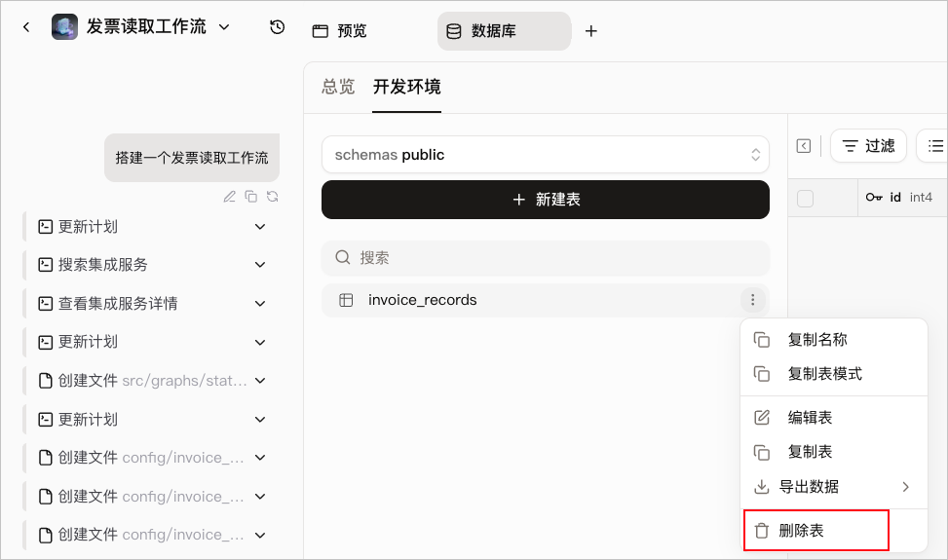Switch to the 总览 tab

click(x=338, y=87)
